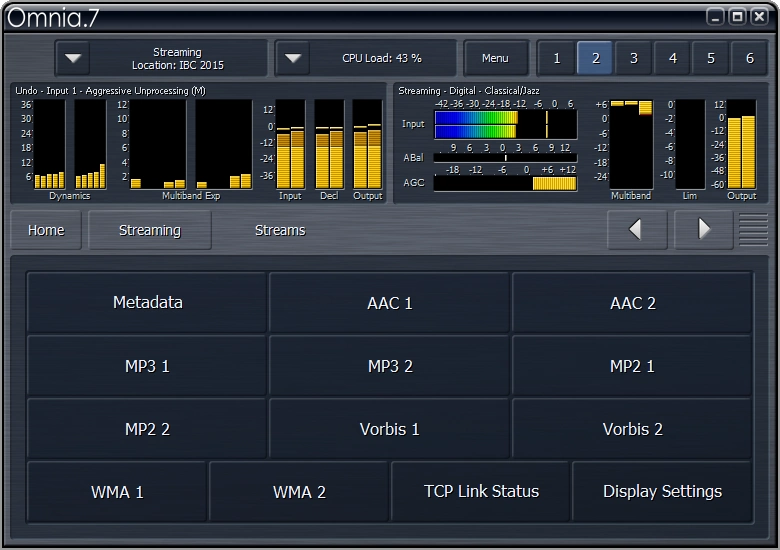Click the Streaming panel Output meter

click(x=741, y=144)
